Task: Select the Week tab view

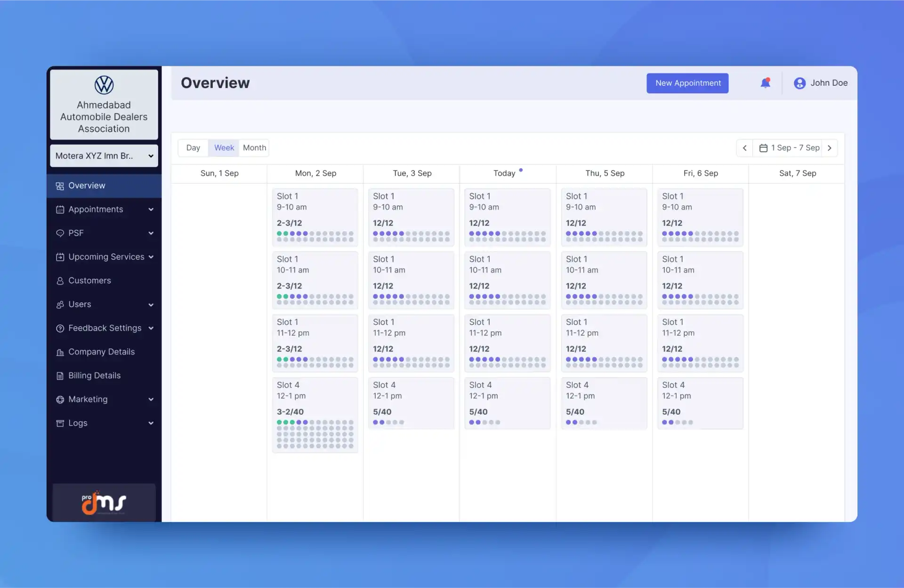Action: click(x=223, y=147)
